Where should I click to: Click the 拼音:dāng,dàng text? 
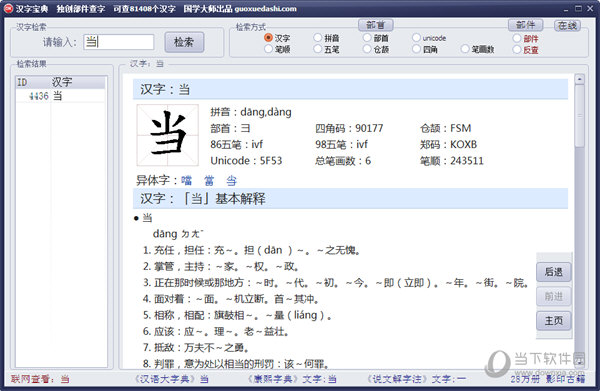click(x=251, y=112)
